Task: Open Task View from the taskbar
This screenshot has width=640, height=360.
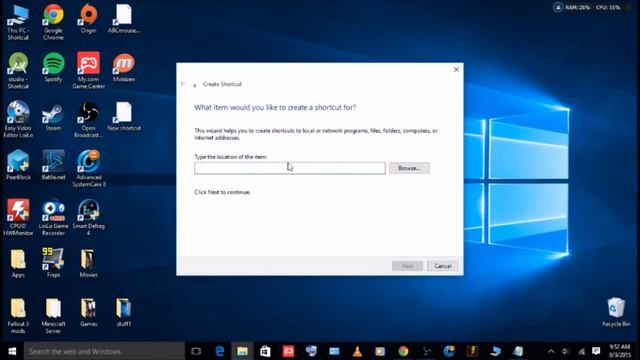Action: click(x=196, y=351)
